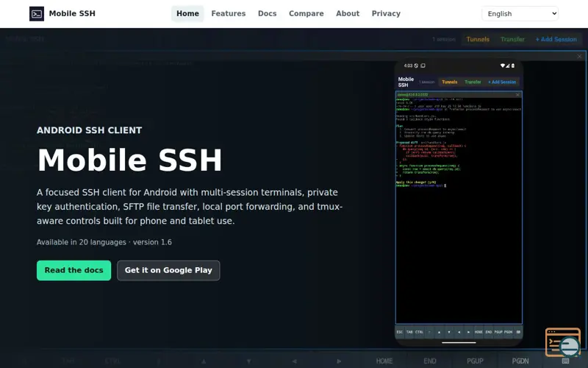
Task: Tap the ESC key in phone mockup
Action: pos(400,332)
